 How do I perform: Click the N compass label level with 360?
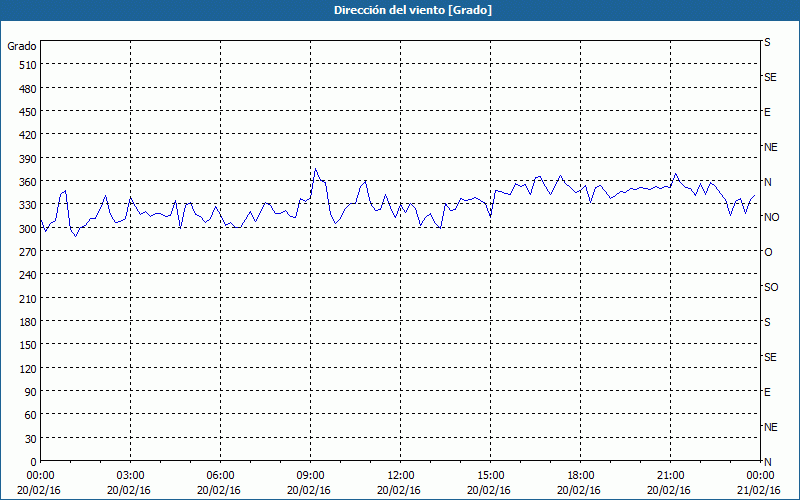[x=767, y=182]
